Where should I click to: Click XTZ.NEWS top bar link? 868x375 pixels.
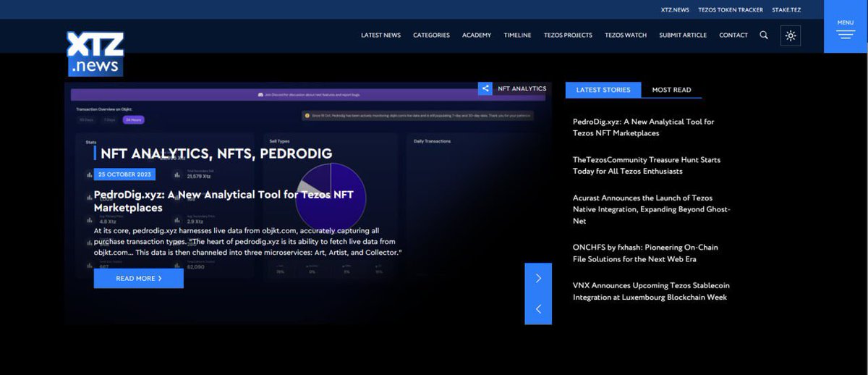(x=675, y=10)
